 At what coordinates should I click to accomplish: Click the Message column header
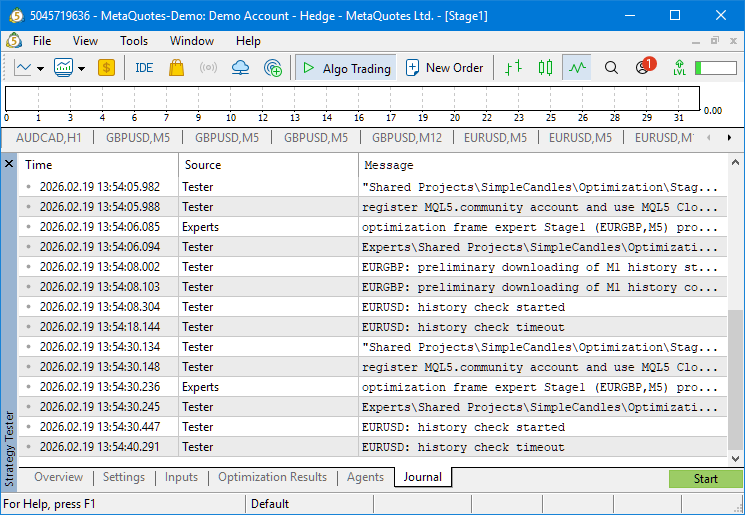543,165
